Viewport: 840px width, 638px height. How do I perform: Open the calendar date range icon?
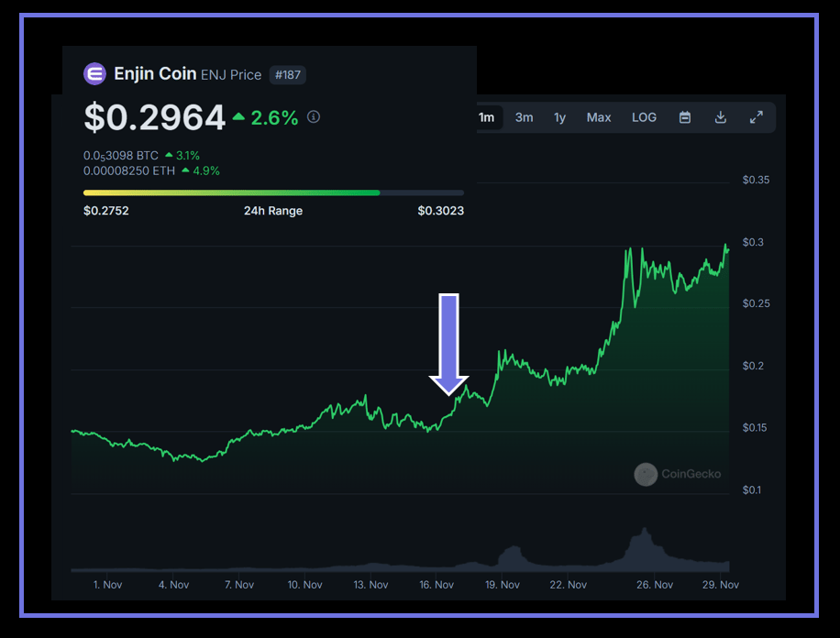point(685,117)
